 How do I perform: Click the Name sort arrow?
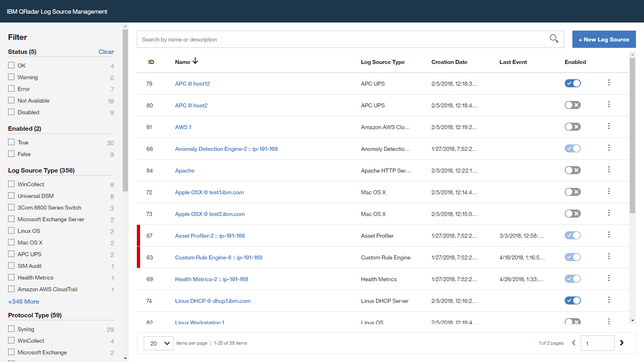[x=195, y=61]
